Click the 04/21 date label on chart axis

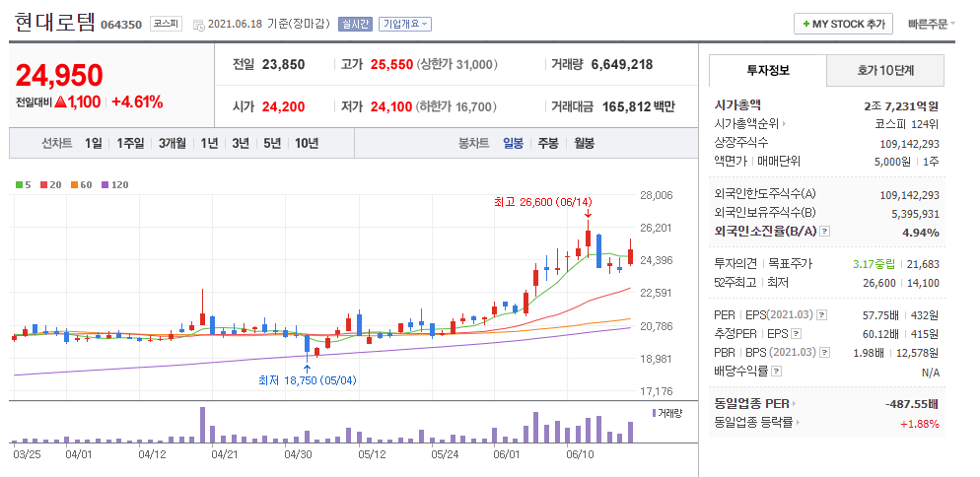click(x=225, y=454)
